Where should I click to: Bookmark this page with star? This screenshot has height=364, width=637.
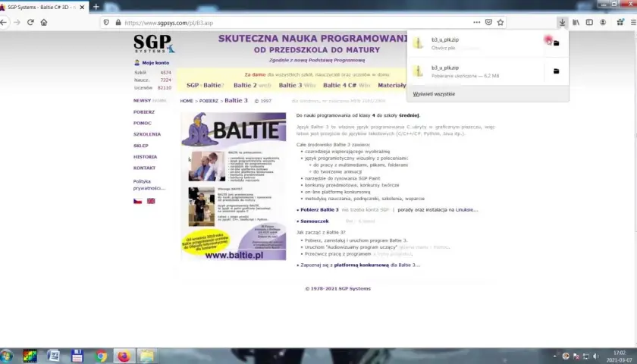click(x=500, y=22)
